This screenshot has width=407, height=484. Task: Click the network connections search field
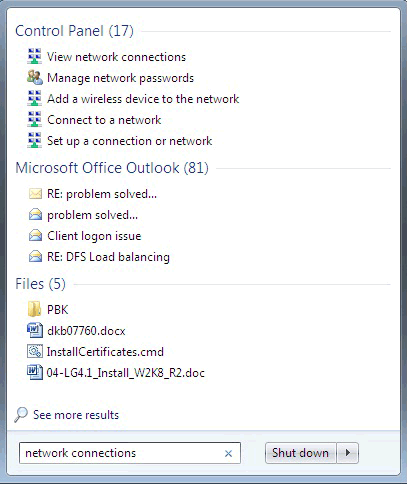click(x=130, y=453)
